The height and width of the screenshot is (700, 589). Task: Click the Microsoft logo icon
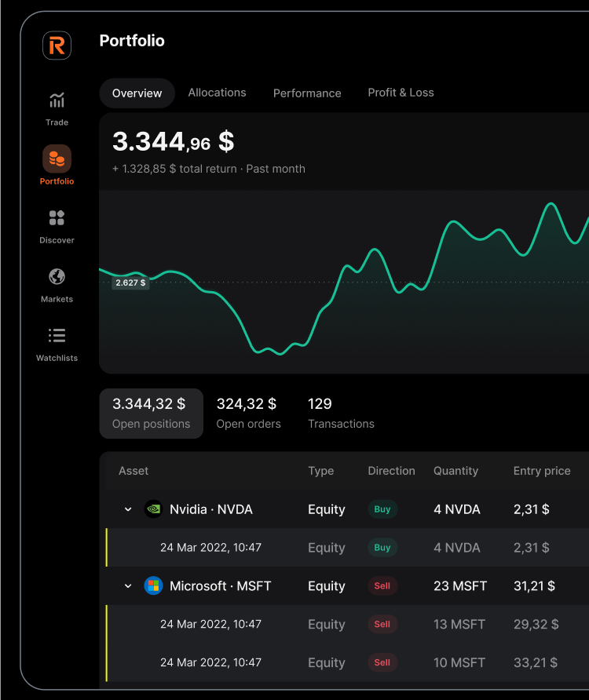154,585
